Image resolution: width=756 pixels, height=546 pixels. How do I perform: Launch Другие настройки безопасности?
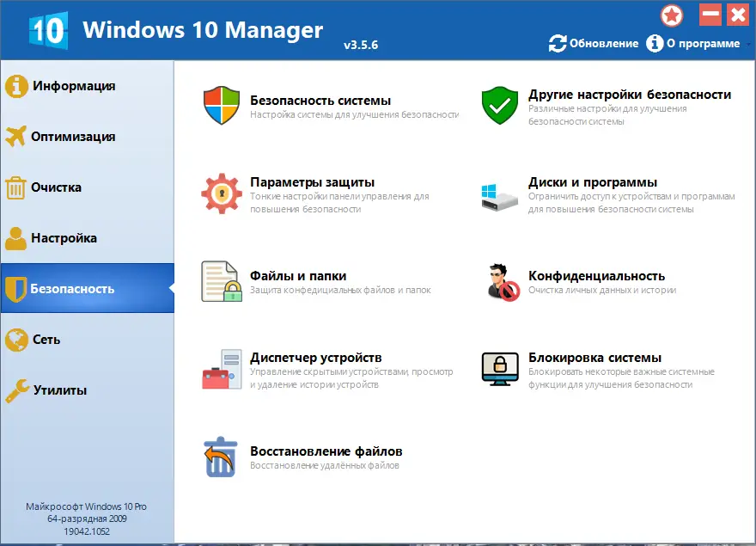click(x=630, y=95)
